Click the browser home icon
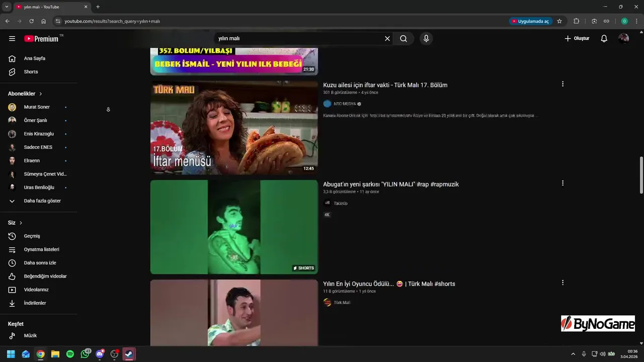 click(x=43, y=21)
